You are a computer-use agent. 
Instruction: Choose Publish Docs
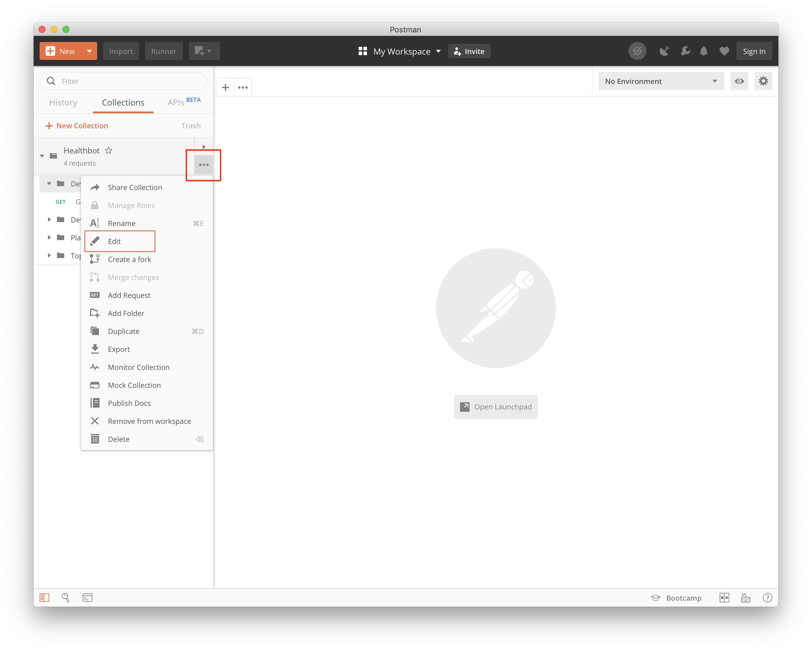point(147,403)
